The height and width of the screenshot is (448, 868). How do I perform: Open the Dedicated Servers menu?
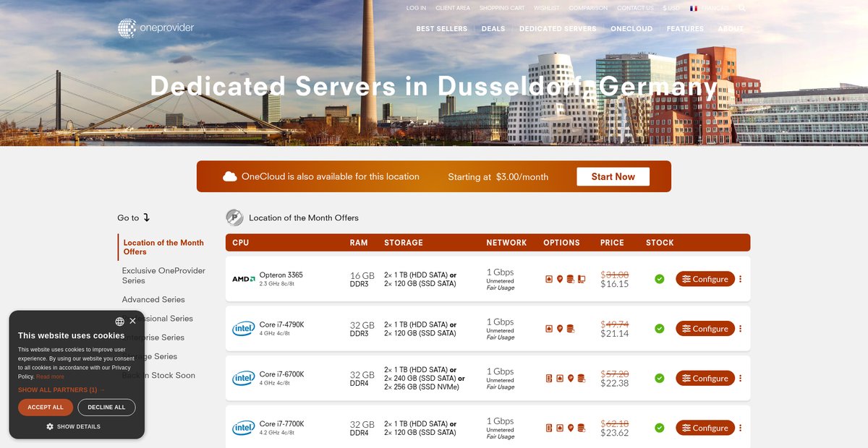(558, 29)
